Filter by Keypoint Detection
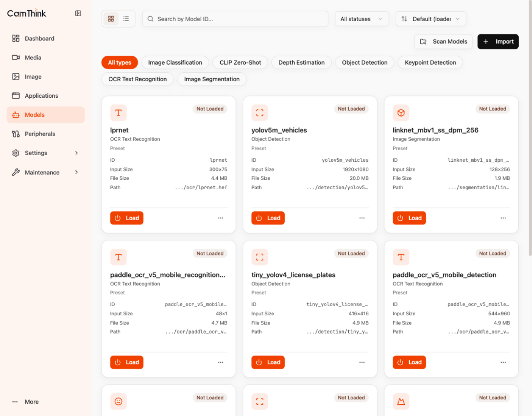The image size is (532, 416). (x=431, y=62)
